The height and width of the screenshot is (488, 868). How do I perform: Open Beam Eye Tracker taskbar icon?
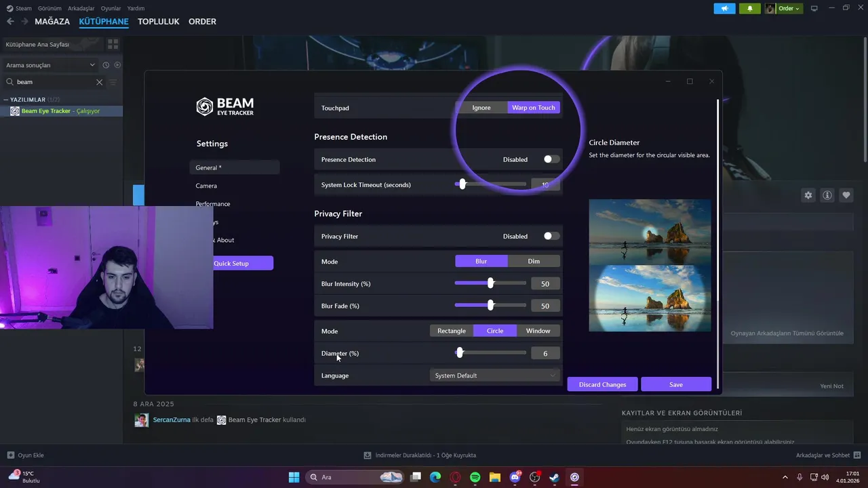574,477
